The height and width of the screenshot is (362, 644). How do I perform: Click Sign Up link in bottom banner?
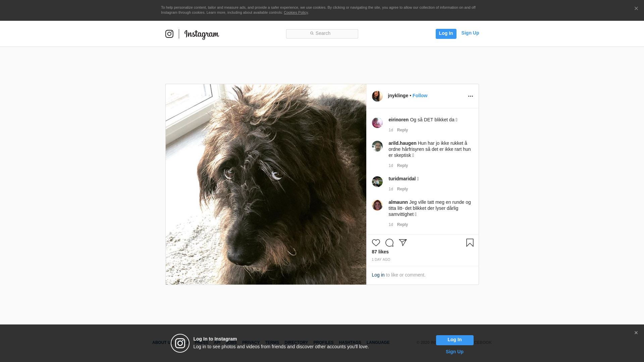point(454,352)
